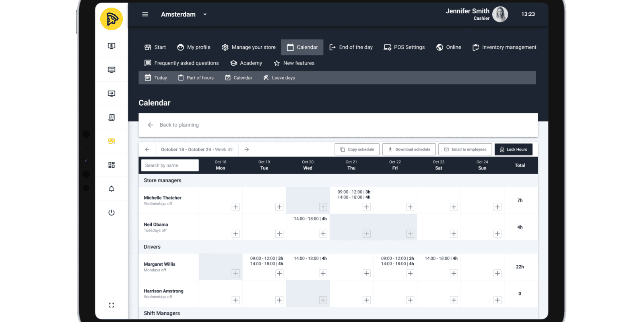Screen dimensions: 644x322
Task: Open the hamburger menu icon
Action: tap(145, 14)
